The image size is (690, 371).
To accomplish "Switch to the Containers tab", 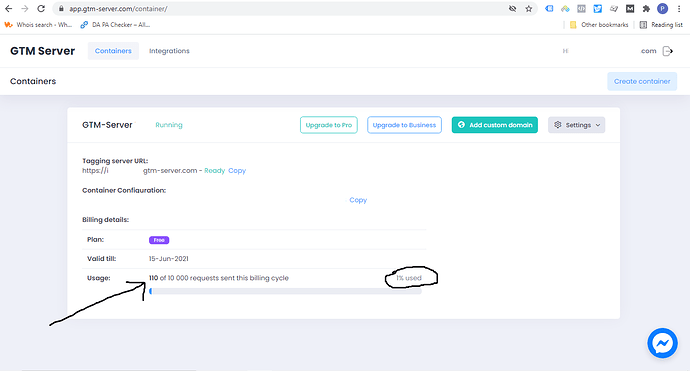I will coord(113,51).
